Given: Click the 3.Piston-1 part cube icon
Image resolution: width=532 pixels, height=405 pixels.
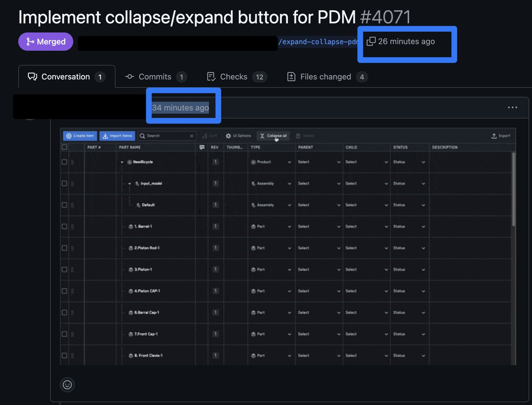Looking at the screenshot, I should click(131, 269).
